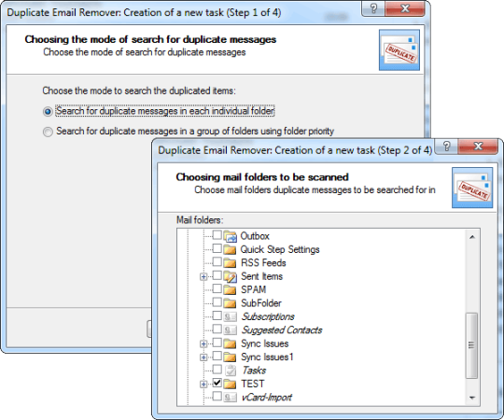
Task: Select the SubFolder label
Action: pyautogui.click(x=261, y=303)
